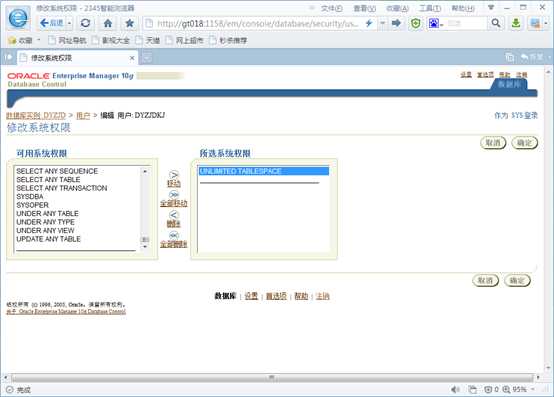Screen dimensions: 554x397
Task: Open the 帮助(H) menu
Action: click(x=463, y=8)
